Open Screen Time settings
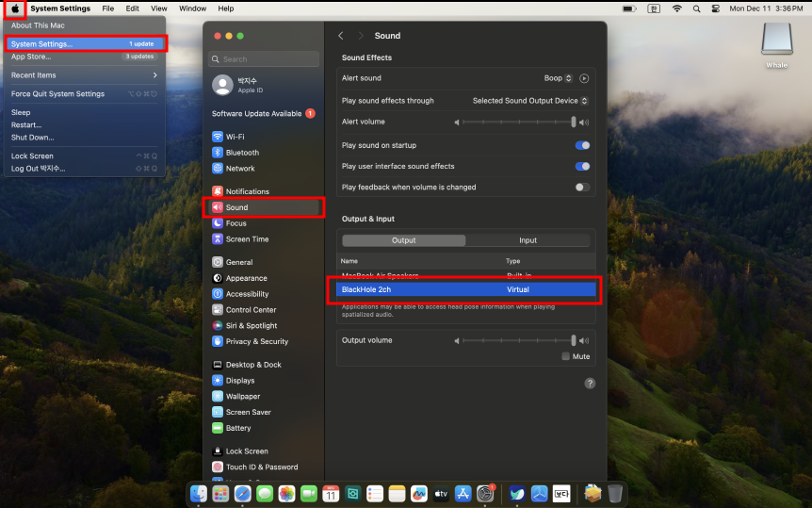 click(240, 239)
